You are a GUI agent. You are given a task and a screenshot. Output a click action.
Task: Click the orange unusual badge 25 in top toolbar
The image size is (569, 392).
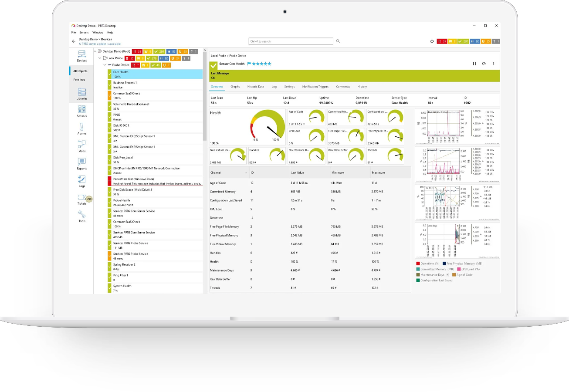point(486,41)
